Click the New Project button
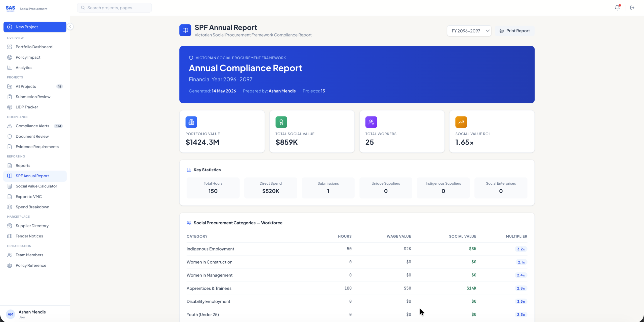Viewport: 644px width, 322px height. point(35,27)
